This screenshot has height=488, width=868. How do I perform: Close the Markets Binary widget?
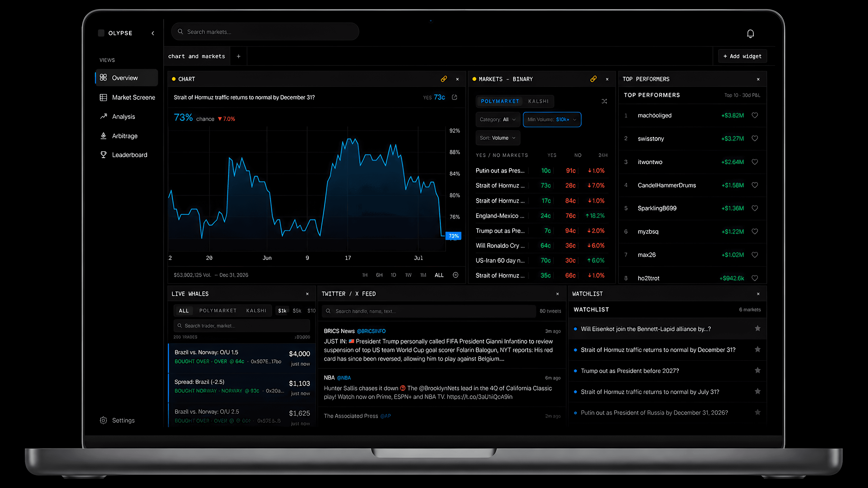(x=607, y=79)
